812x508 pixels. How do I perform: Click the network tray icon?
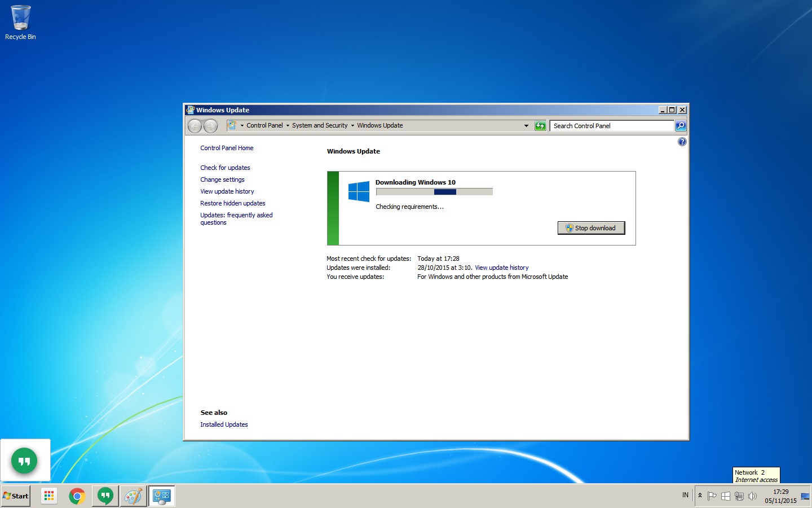pyautogui.click(x=739, y=496)
